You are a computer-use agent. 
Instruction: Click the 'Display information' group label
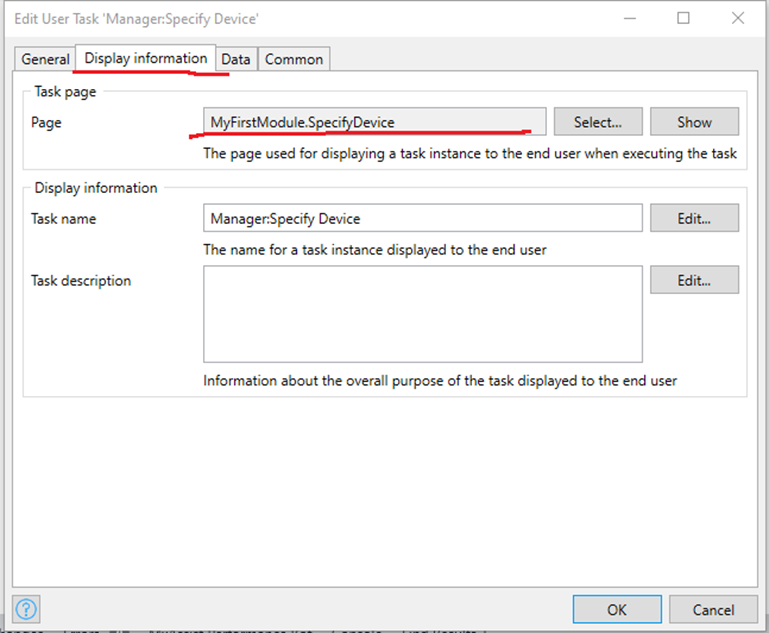tap(96, 188)
